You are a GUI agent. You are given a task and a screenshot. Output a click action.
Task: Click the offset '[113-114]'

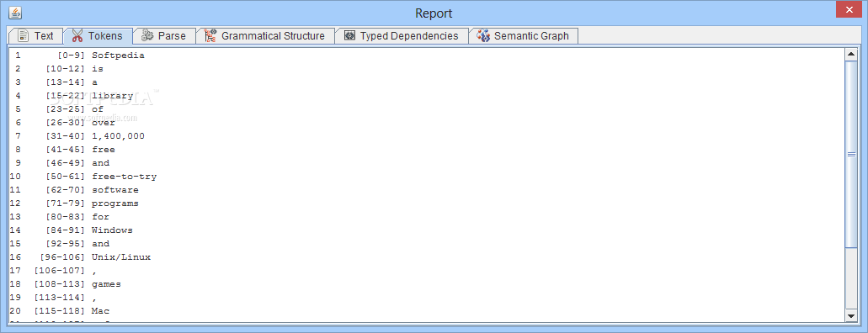point(60,298)
